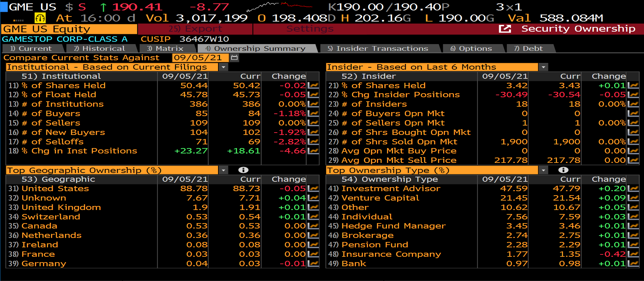644x281 pixels.
Task: Show chart for Germany ownership row
Action: (313, 264)
